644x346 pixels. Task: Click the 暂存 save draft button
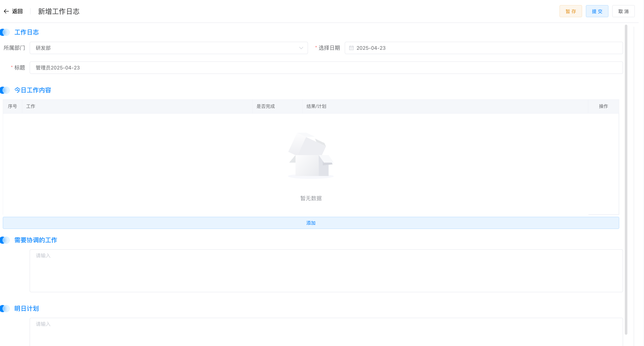(571, 11)
